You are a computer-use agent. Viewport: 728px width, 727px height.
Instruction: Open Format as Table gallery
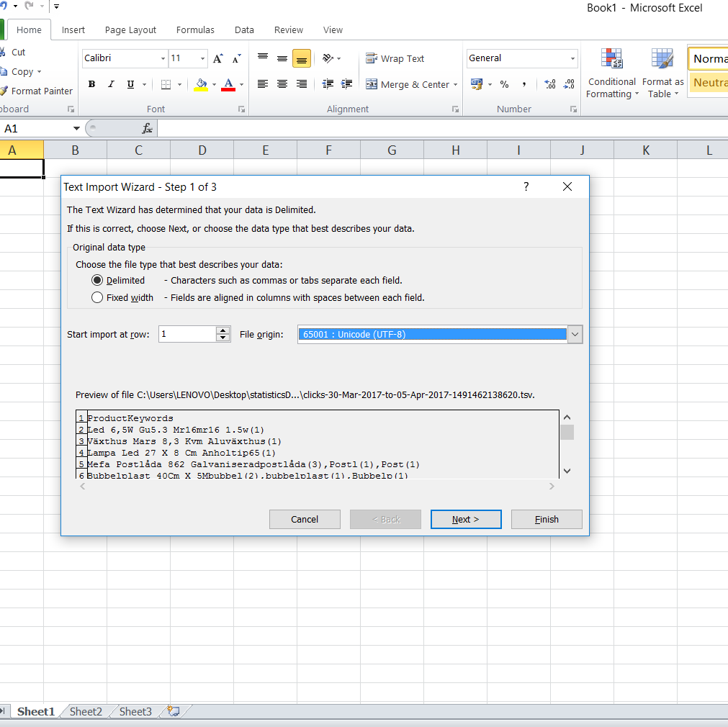click(662, 73)
